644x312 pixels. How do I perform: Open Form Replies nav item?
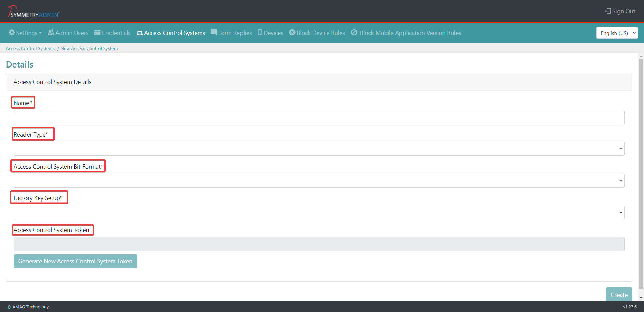click(x=231, y=33)
